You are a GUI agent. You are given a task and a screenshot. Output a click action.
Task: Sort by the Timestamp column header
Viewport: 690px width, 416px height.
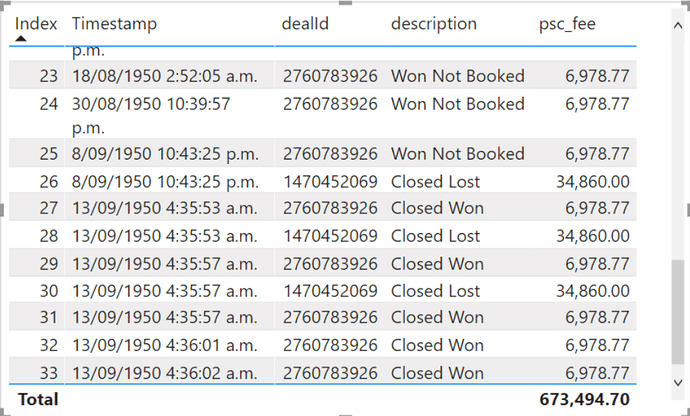(x=114, y=24)
